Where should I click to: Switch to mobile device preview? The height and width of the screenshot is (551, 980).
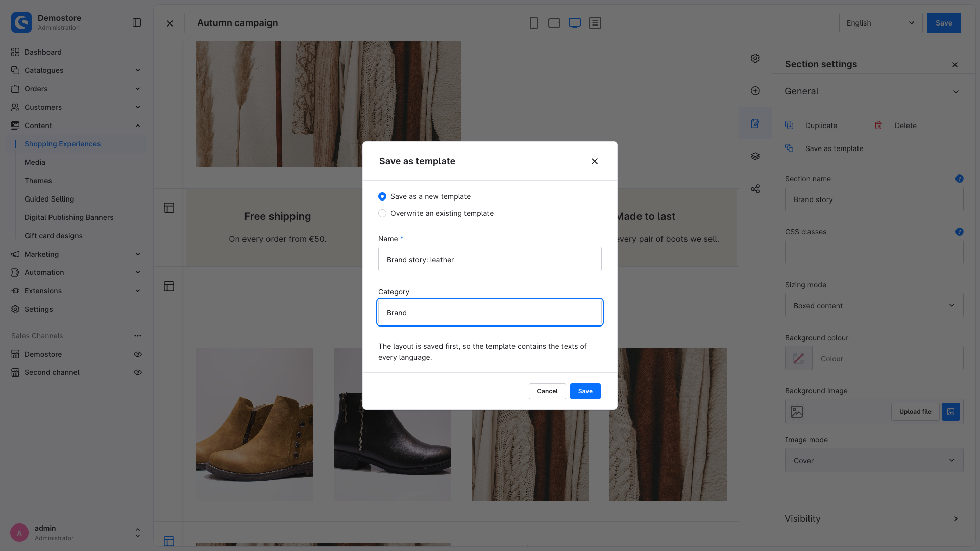pos(534,23)
